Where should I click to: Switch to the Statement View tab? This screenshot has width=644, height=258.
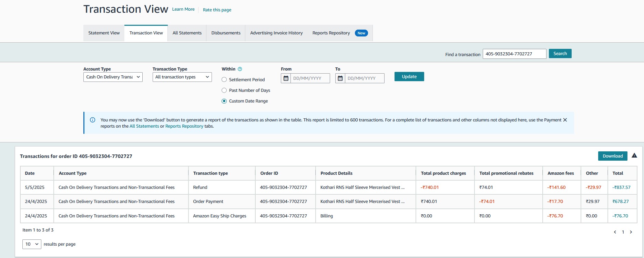click(104, 33)
